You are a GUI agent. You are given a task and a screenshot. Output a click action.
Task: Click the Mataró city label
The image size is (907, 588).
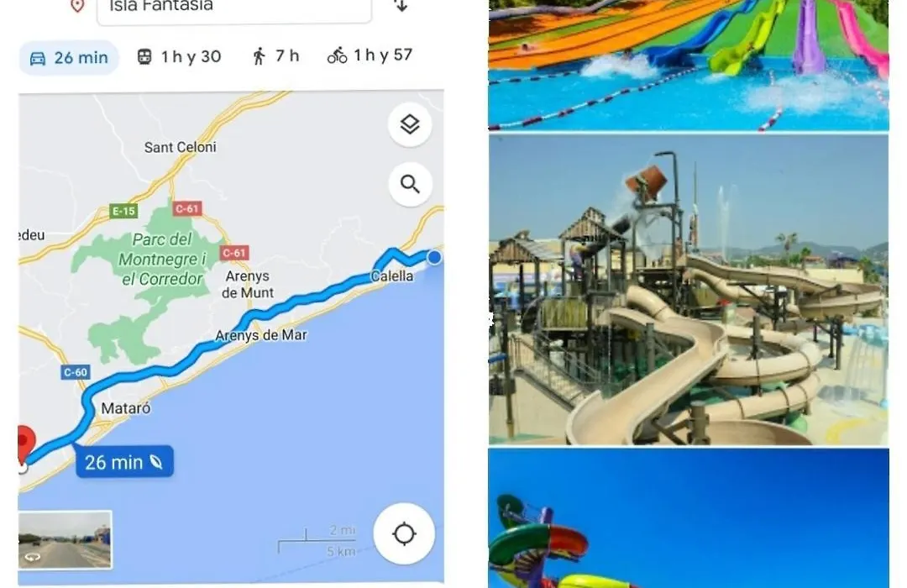125,408
